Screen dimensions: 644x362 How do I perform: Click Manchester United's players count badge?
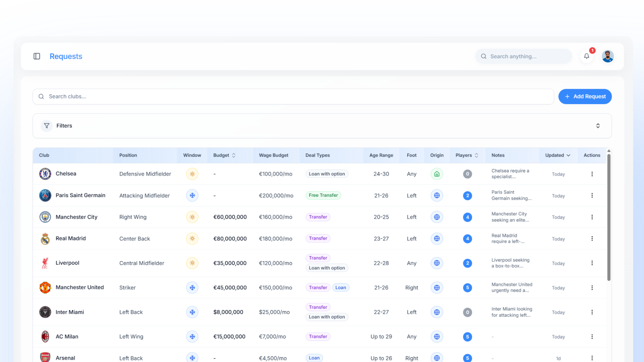467,288
